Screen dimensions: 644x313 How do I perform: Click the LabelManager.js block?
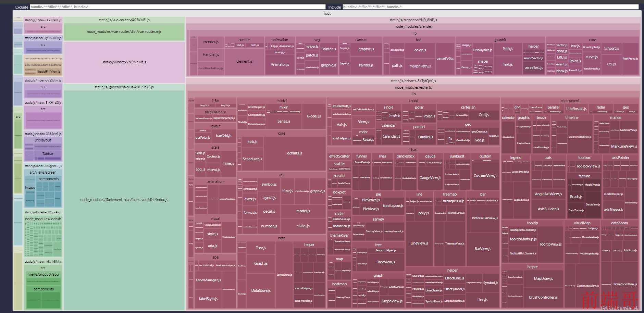208,280
